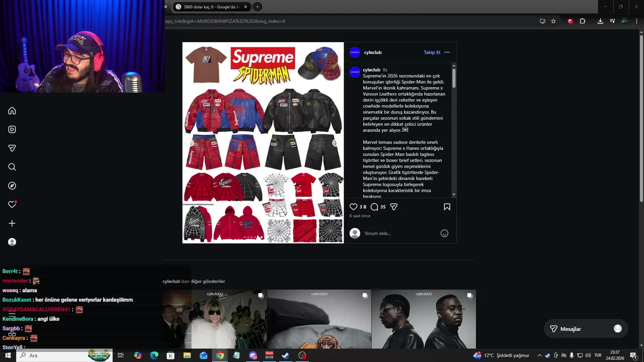Screen dimensions: 644x362
Task: Open comments bubble showing 35
Action: click(x=374, y=207)
